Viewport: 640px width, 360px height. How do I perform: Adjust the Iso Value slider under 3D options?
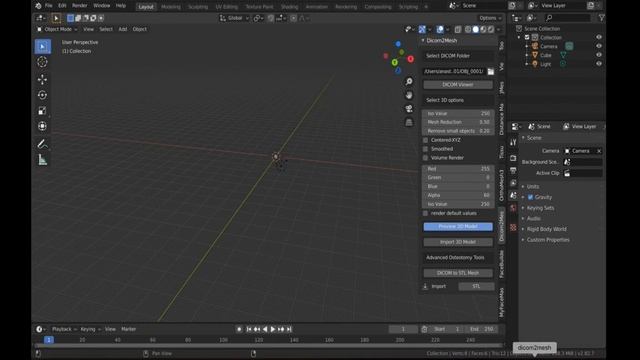pos(458,113)
